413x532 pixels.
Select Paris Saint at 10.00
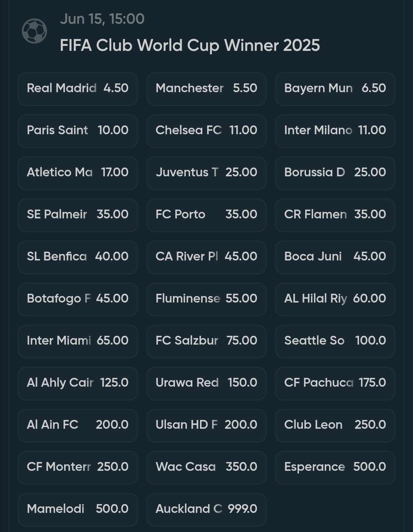(78, 131)
